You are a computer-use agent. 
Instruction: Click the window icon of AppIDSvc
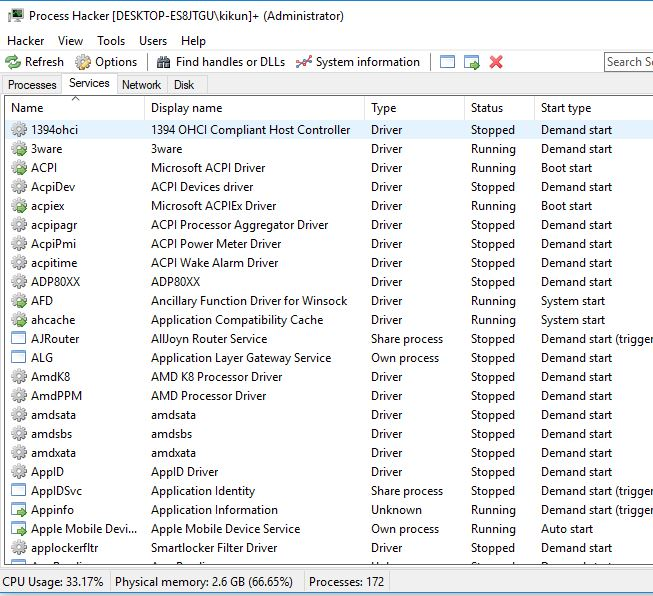(18, 490)
